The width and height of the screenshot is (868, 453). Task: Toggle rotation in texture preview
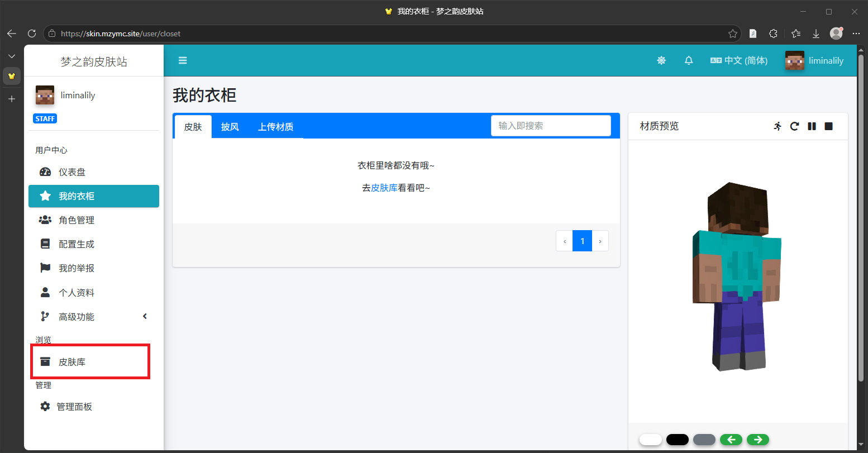(x=794, y=126)
